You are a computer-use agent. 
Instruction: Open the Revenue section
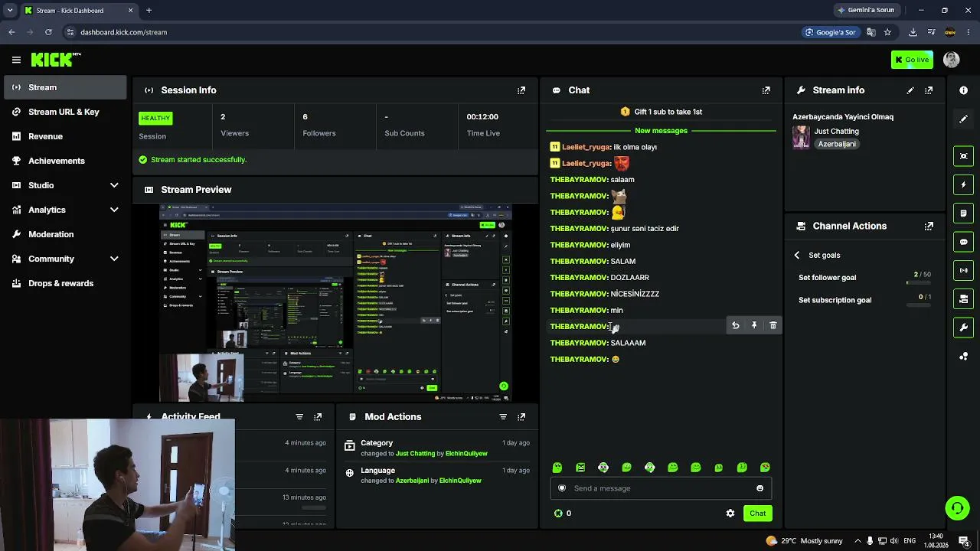65,136
